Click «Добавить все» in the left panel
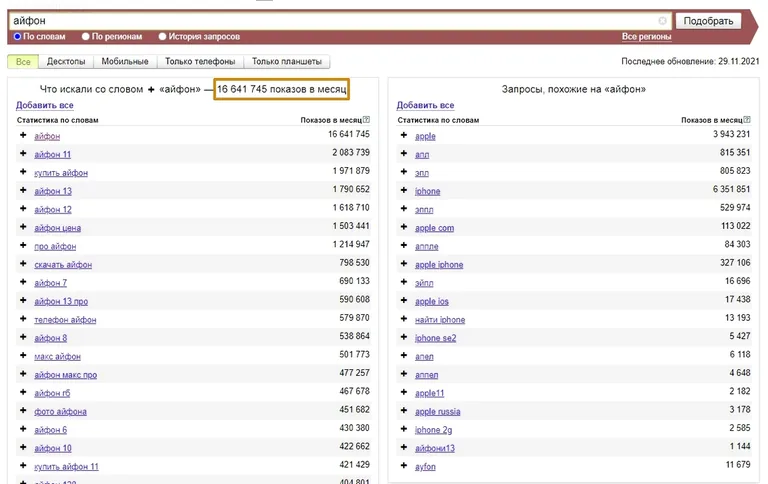 click(x=45, y=105)
